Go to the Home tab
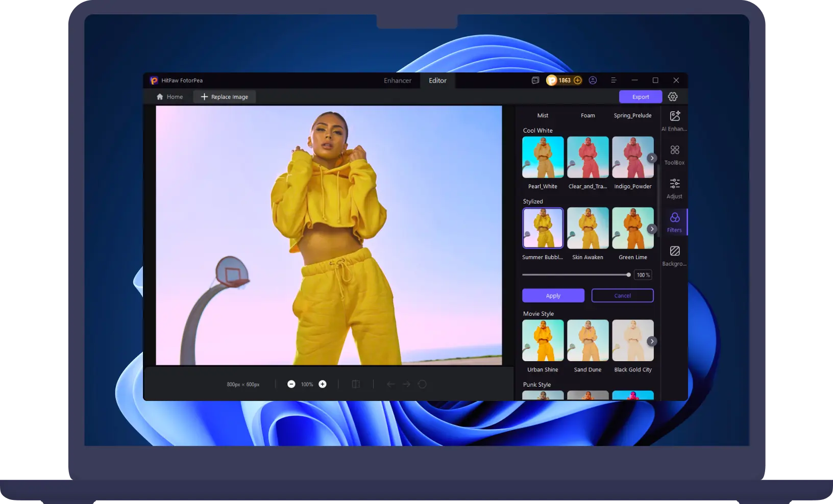The image size is (833, 504). click(x=169, y=97)
